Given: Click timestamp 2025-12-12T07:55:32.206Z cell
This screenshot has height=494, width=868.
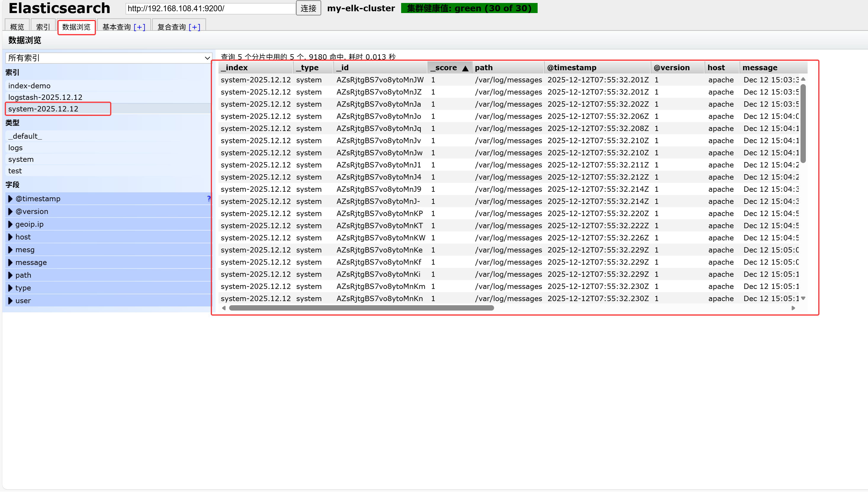Looking at the screenshot, I should tap(598, 117).
